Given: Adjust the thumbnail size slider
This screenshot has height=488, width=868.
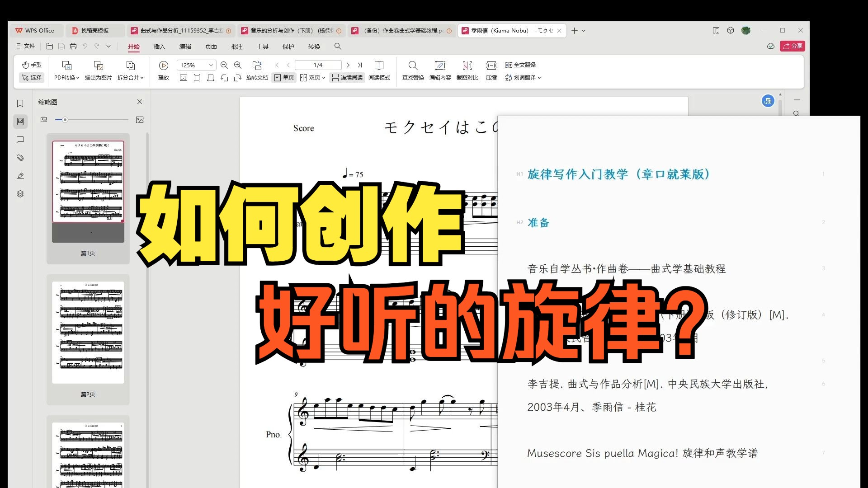Looking at the screenshot, I should tap(65, 120).
